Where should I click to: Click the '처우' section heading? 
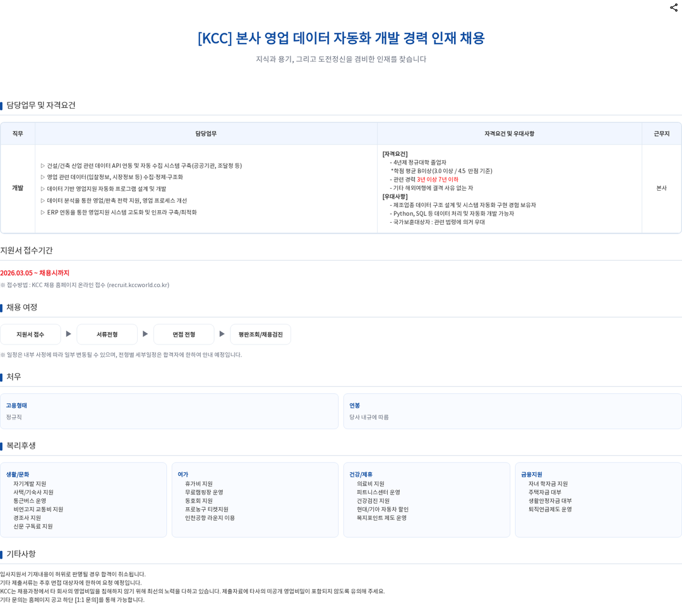(x=14, y=376)
